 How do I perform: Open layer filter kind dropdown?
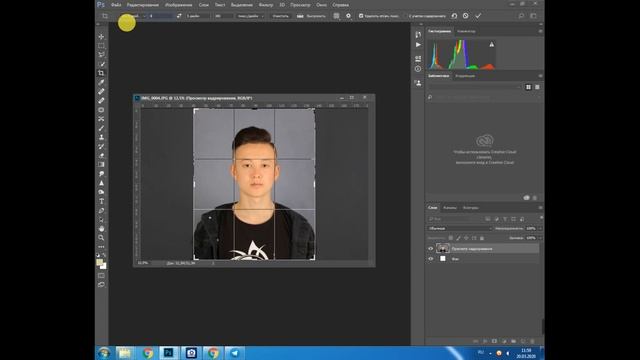(x=454, y=219)
